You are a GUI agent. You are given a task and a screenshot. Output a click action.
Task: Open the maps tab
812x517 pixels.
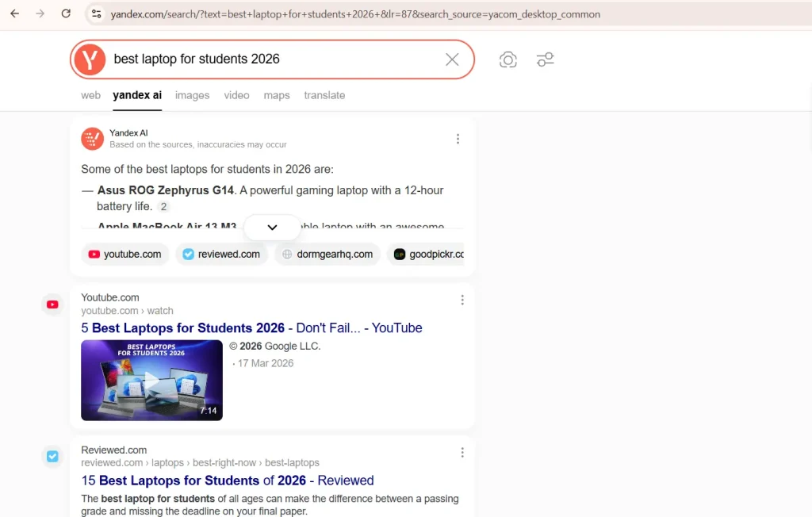pyautogui.click(x=277, y=95)
